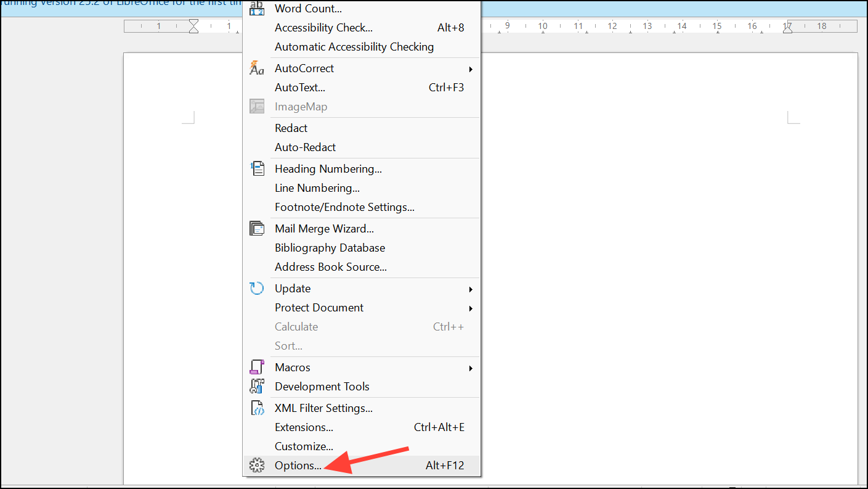The image size is (868, 489).
Task: Click the Word Count icon
Action: point(257,8)
